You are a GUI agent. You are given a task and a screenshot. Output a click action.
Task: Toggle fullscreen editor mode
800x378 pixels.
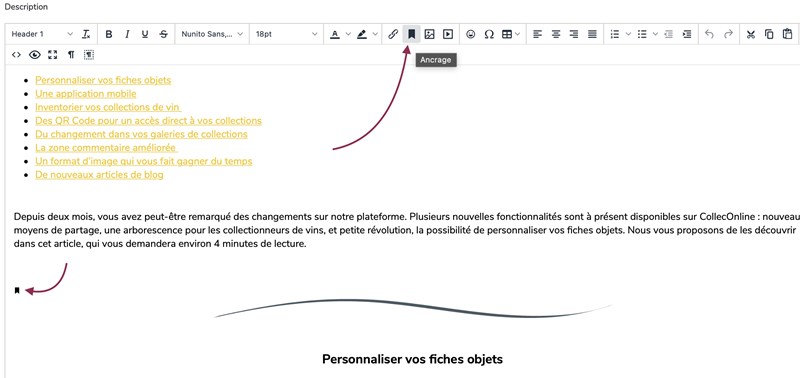point(53,55)
